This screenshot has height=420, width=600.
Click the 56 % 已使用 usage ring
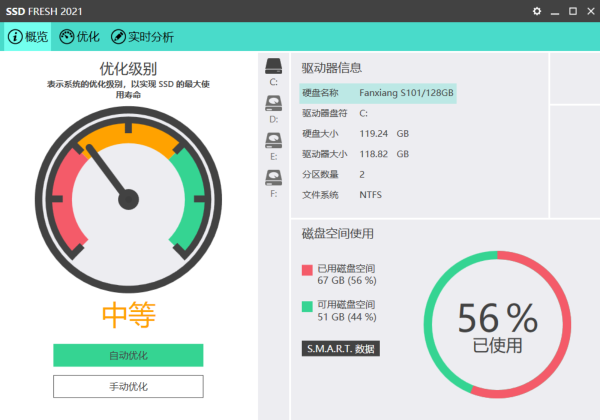(497, 325)
